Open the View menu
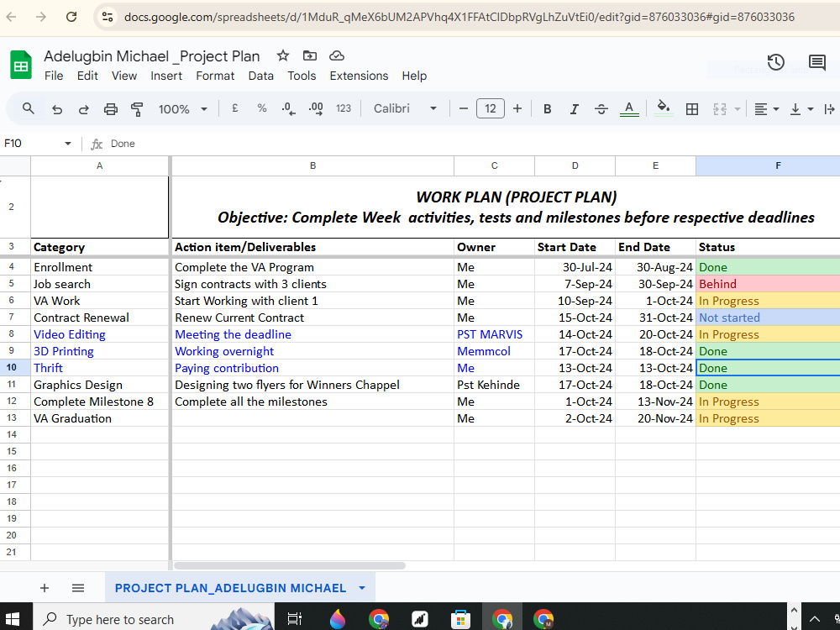Screen dimensions: 840x630 click(124, 76)
